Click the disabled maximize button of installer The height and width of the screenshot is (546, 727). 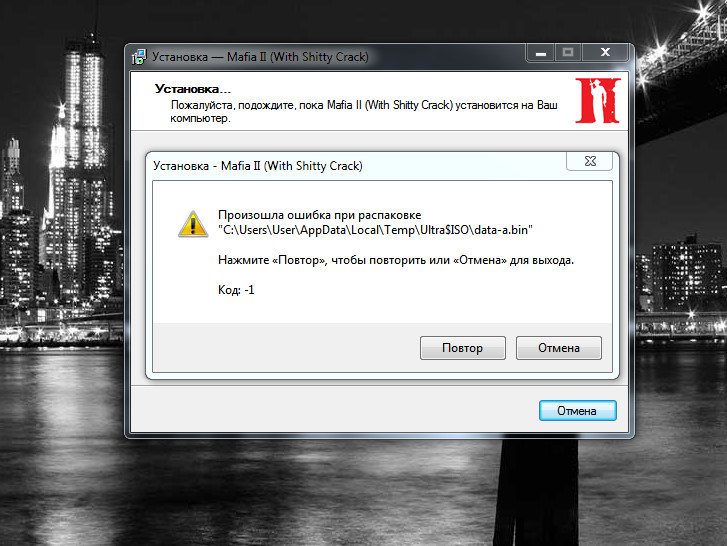point(568,52)
